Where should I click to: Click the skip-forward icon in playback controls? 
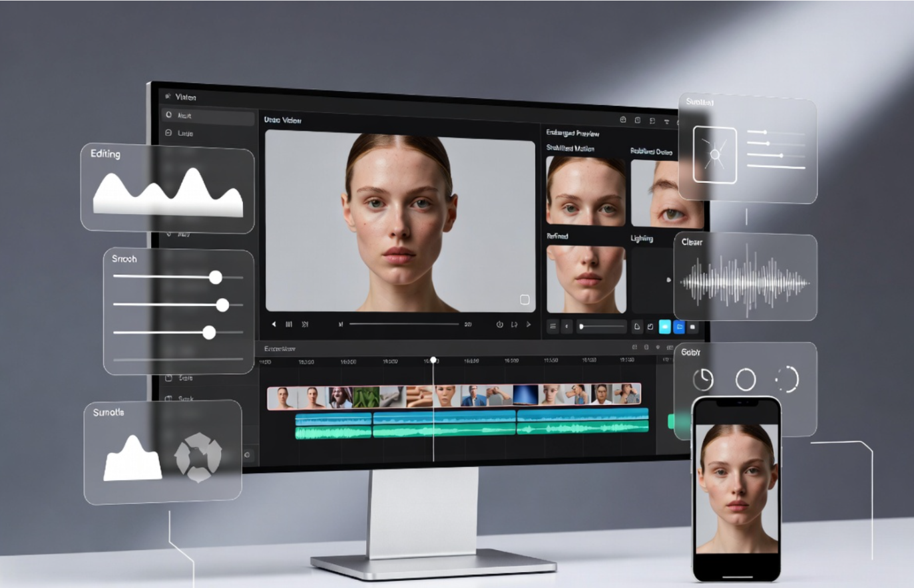click(x=305, y=324)
